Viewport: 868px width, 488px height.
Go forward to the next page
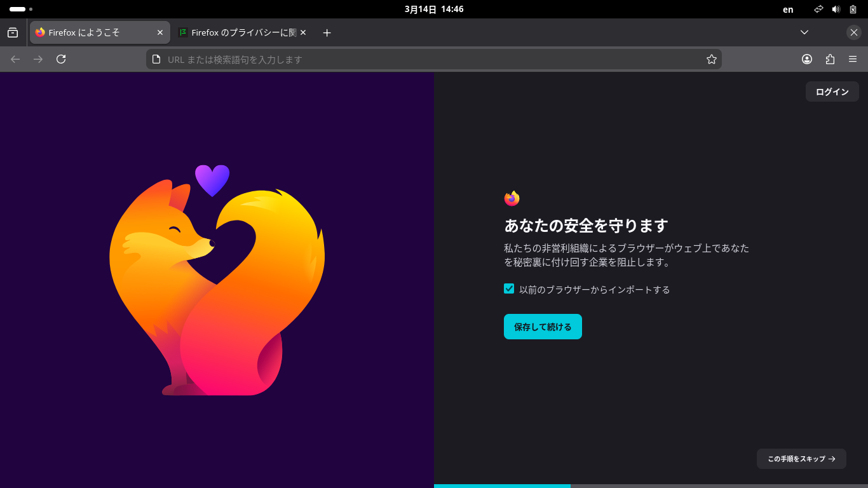38,59
